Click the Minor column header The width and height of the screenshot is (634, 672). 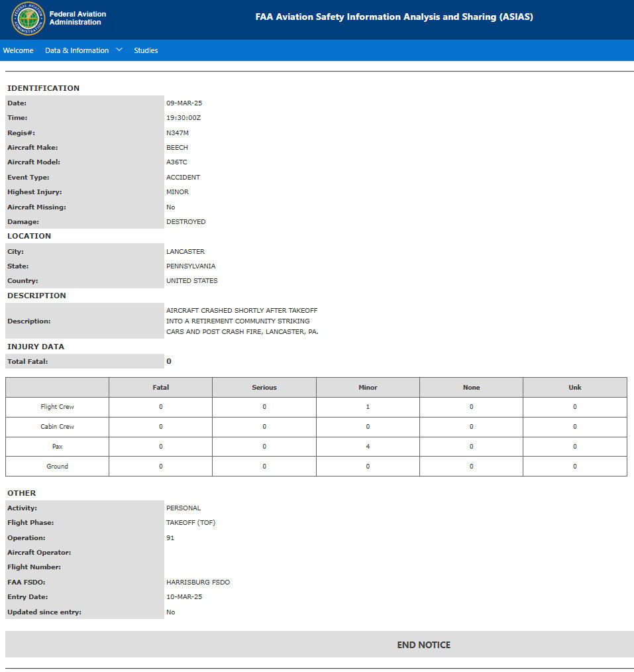tap(368, 388)
